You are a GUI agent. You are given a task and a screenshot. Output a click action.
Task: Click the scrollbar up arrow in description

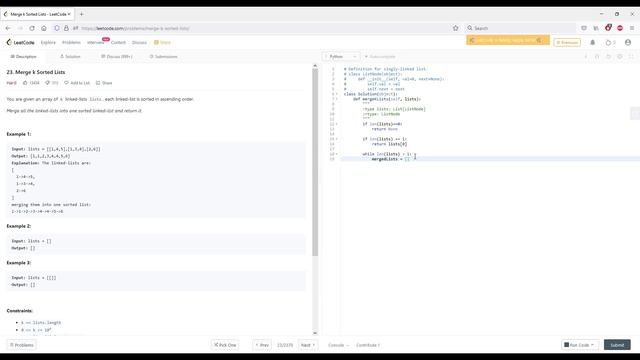tap(315, 65)
